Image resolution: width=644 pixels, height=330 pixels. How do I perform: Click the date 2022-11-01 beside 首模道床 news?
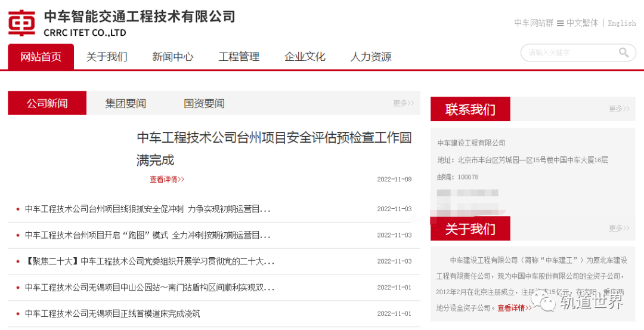pos(394,313)
